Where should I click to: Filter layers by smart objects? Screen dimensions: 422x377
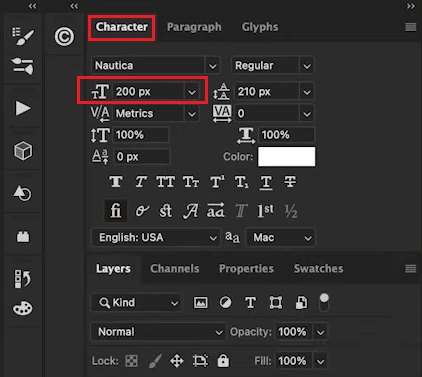[x=301, y=303]
